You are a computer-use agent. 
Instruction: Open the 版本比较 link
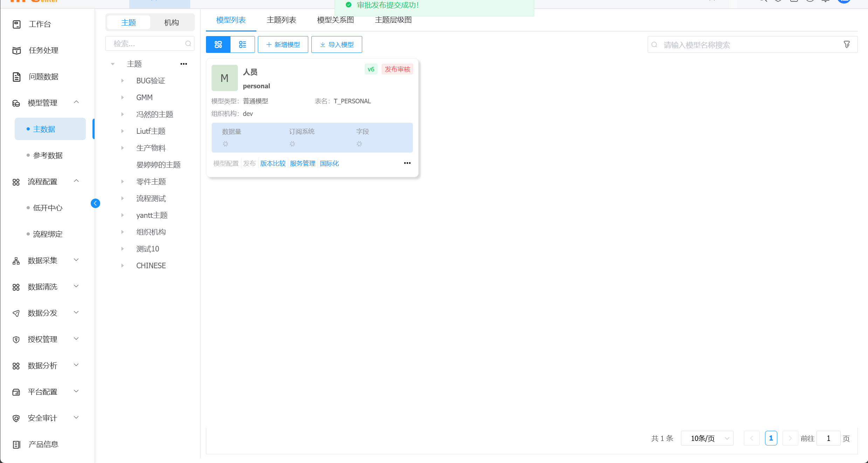[x=273, y=164]
